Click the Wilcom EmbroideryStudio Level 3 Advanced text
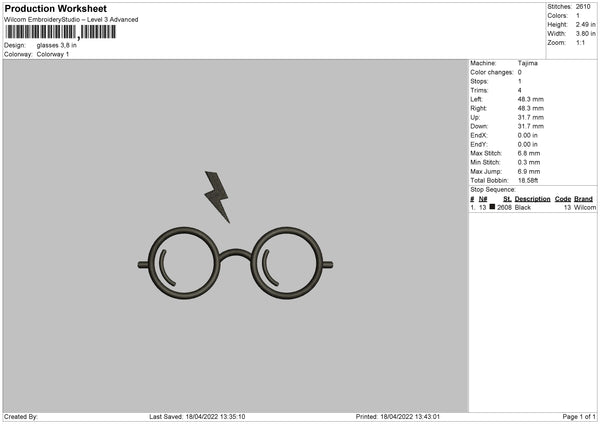Viewport: 600px width, 424px height. 71,20
